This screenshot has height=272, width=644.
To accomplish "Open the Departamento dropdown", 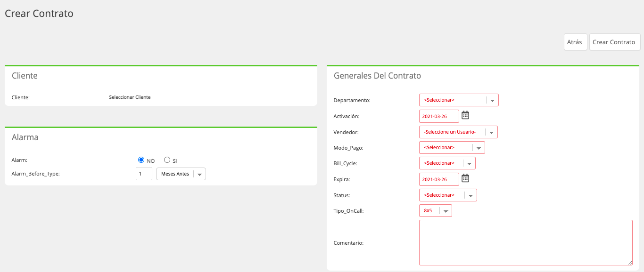I will (459, 100).
